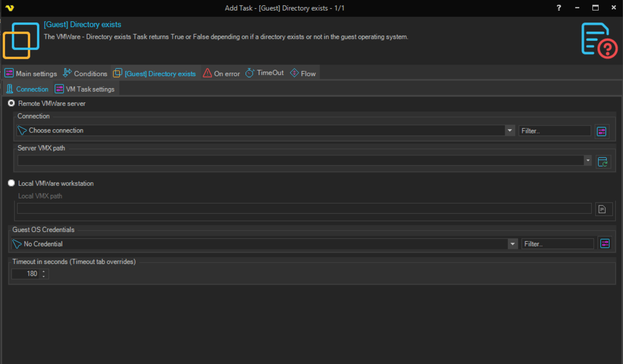623x364 pixels.
Task: Click the "Guest OS Credentials" group label
Action: click(x=43, y=230)
